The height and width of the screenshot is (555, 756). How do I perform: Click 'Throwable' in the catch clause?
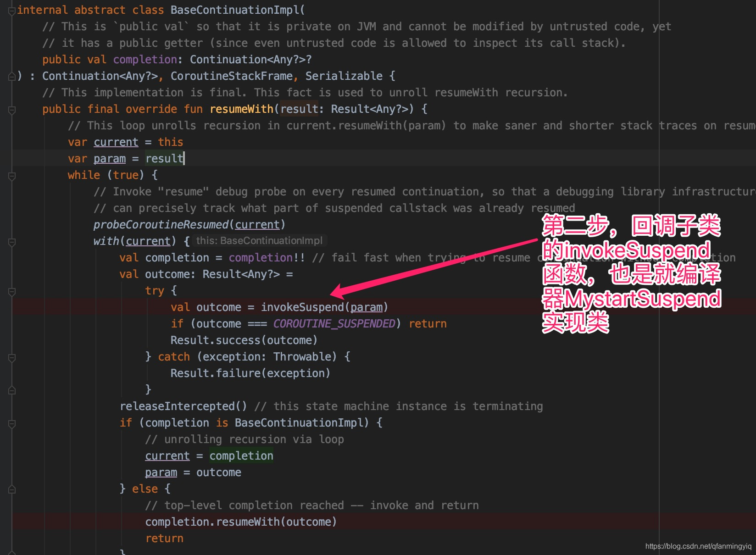coord(302,357)
